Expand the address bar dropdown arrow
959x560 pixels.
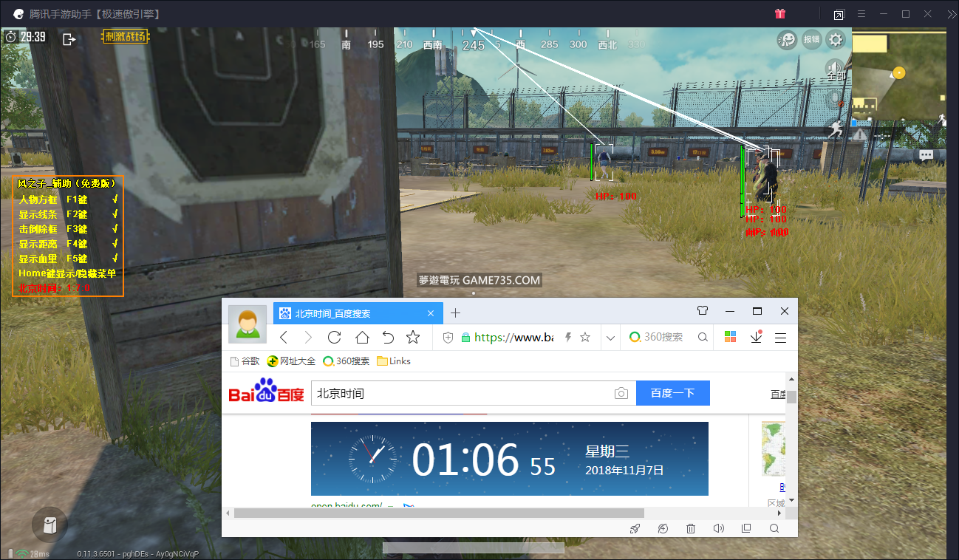coord(610,338)
